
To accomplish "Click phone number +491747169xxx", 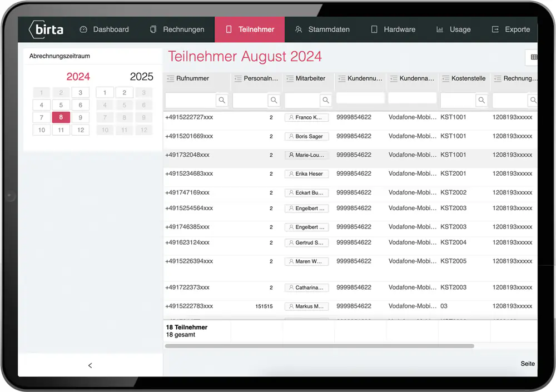I will point(187,192).
